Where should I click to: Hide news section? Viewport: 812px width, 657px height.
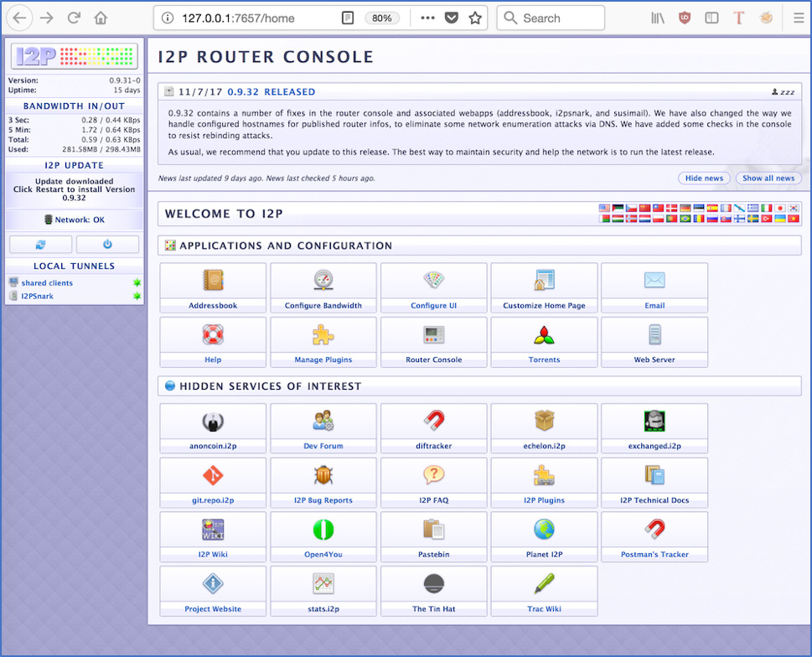[704, 178]
